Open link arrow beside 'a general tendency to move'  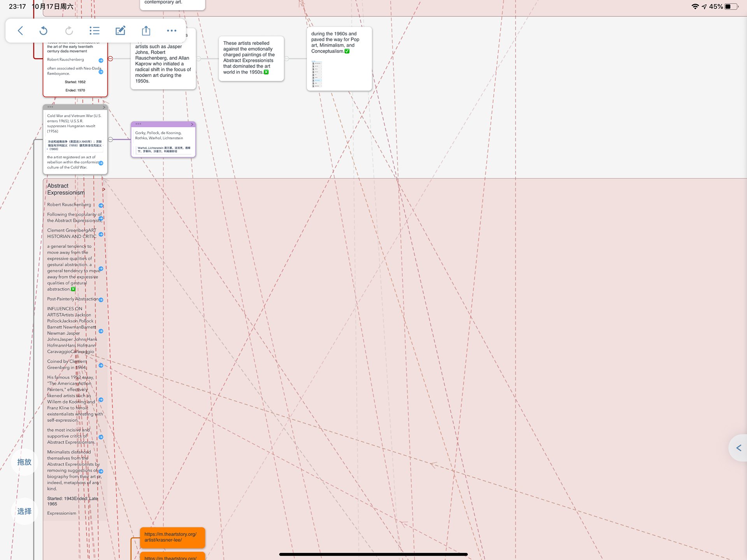pyautogui.click(x=101, y=269)
